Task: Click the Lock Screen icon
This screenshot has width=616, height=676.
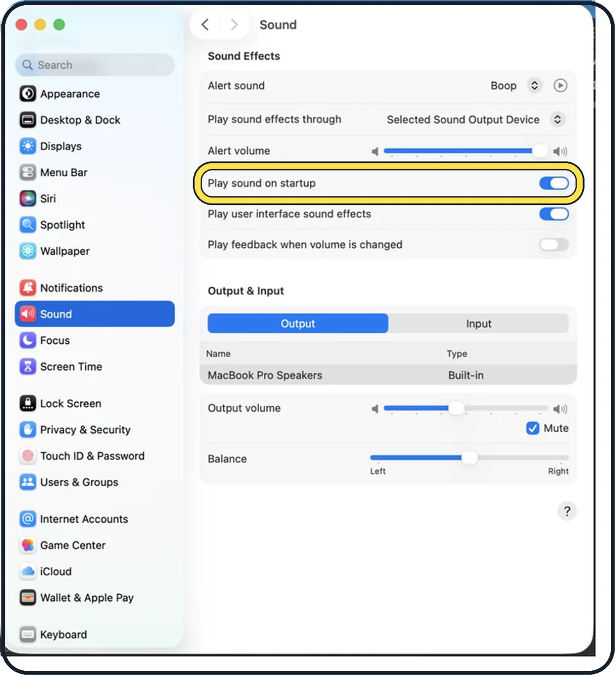Action: pos(28,403)
